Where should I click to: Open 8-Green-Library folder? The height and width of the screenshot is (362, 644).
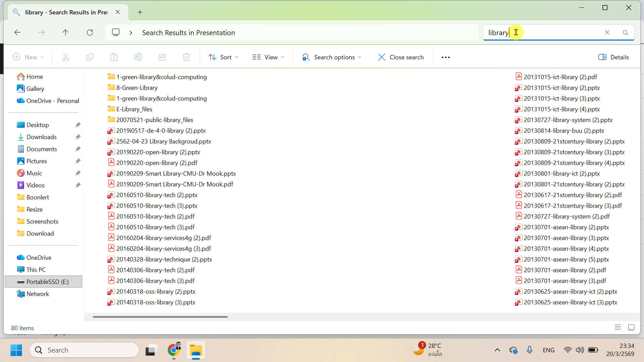pyautogui.click(x=137, y=87)
